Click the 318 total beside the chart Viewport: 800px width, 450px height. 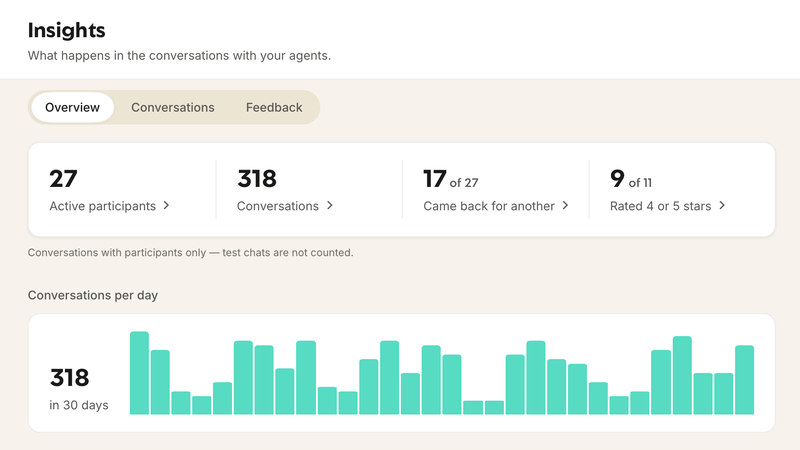click(69, 378)
